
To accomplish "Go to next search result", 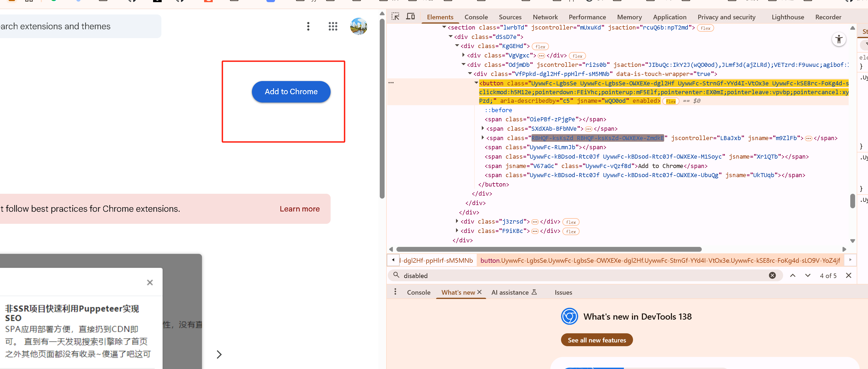I will point(807,275).
